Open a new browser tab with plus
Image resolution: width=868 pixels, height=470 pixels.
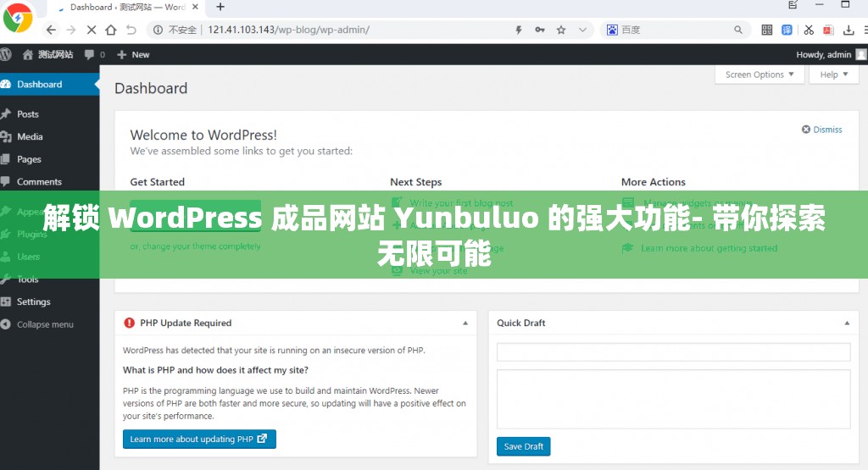click(x=220, y=7)
